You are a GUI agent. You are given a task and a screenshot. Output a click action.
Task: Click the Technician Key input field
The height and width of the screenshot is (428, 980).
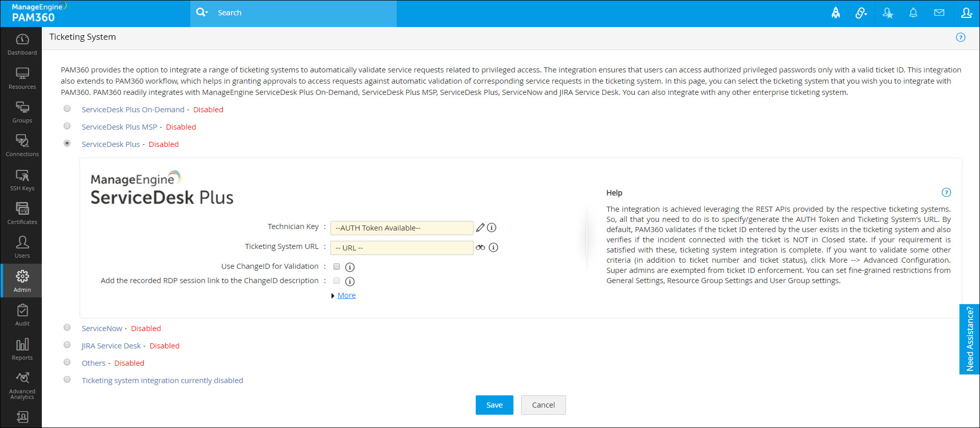tap(402, 228)
